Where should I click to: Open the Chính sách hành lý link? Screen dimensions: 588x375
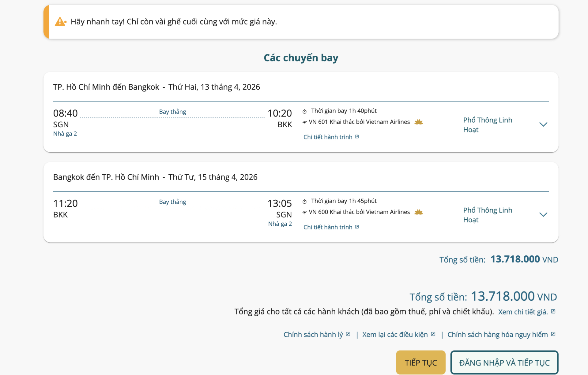tap(313, 335)
